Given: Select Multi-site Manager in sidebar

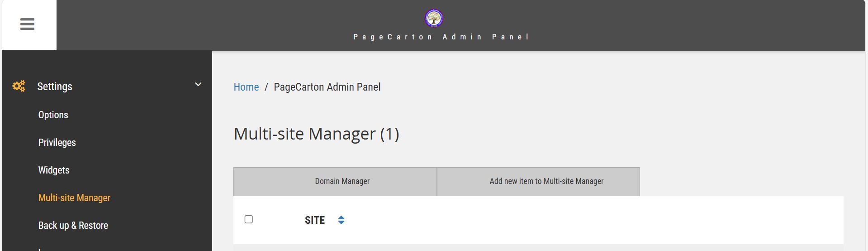Looking at the screenshot, I should (74, 198).
